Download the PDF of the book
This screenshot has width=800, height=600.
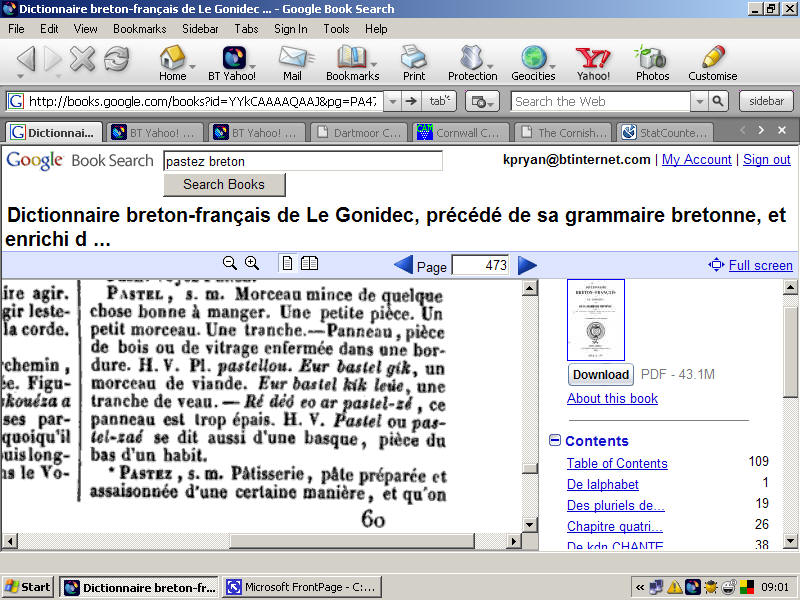(x=600, y=374)
